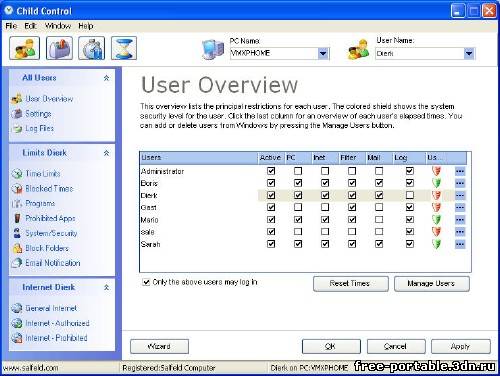Select the Mario user row name

point(149,220)
